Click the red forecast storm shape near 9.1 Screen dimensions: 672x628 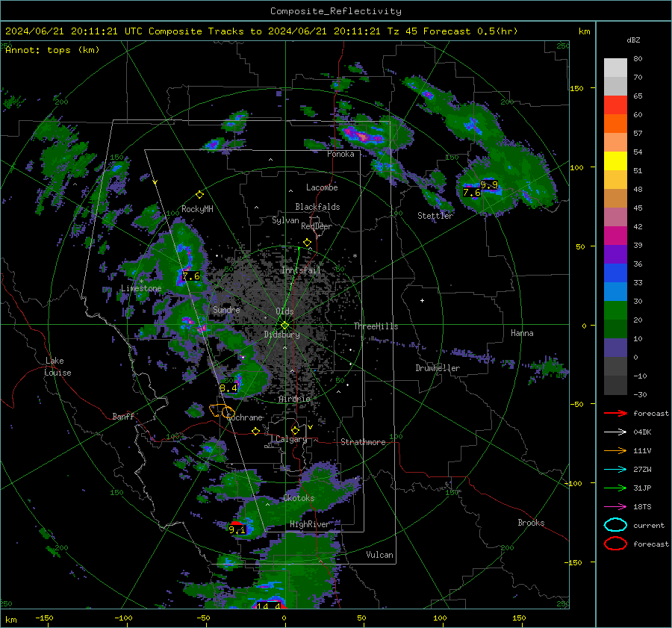coord(236,523)
